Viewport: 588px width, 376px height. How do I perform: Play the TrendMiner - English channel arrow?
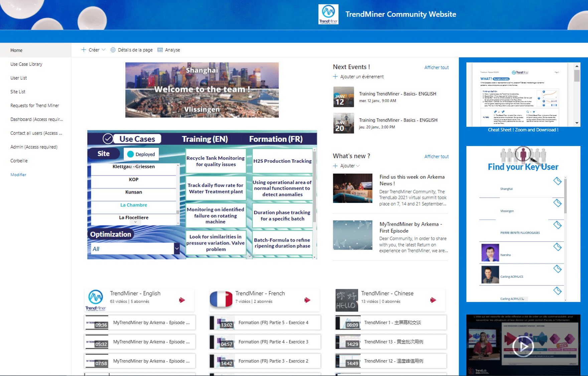[182, 300]
